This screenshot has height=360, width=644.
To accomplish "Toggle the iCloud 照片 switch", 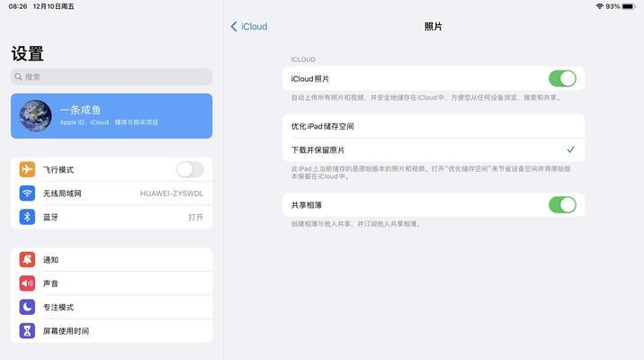I will point(562,78).
